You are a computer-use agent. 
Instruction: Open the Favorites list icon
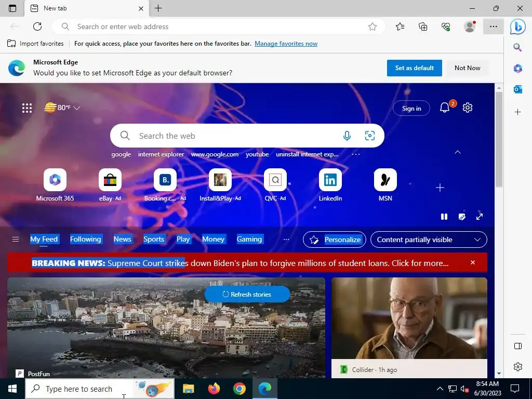click(400, 26)
